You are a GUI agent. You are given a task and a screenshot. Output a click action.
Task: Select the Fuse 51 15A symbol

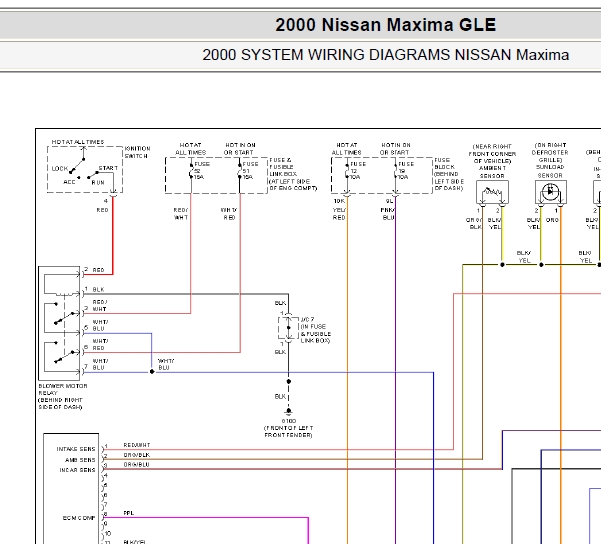[x=240, y=171]
